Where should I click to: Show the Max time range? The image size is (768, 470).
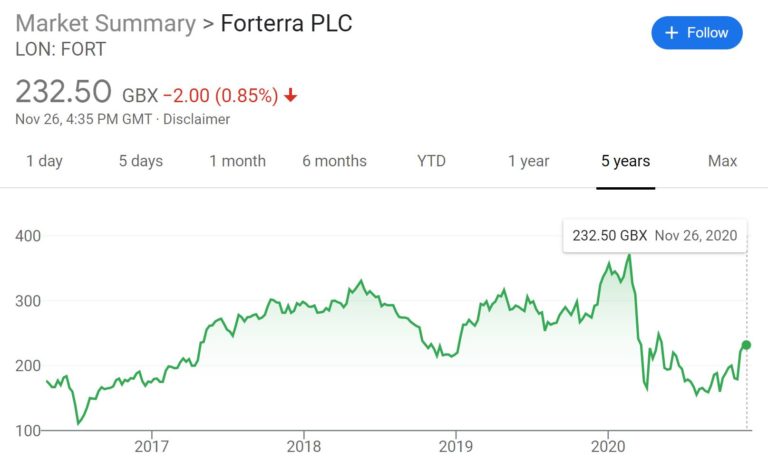click(x=722, y=161)
